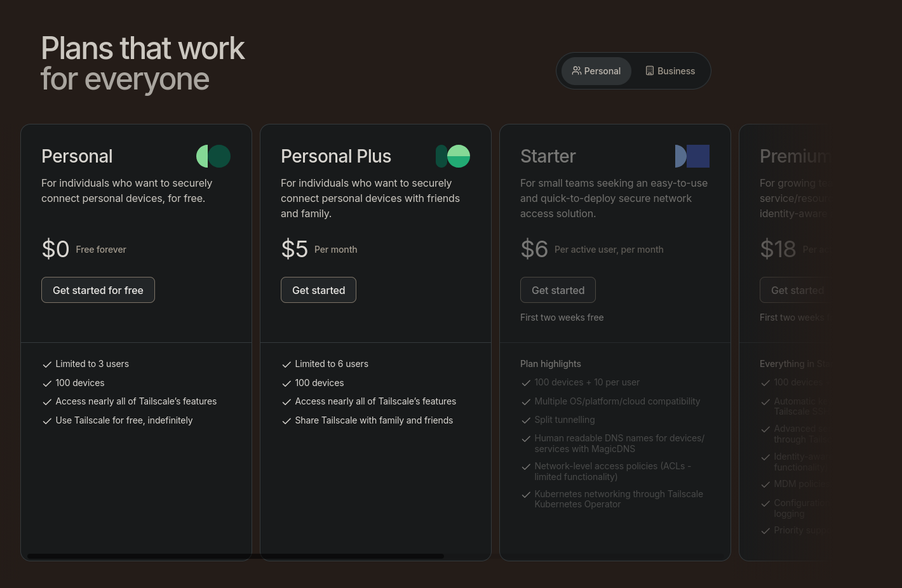Click checkmark icon beside Split tunnelling
This screenshot has height=588, width=902.
coord(526,420)
